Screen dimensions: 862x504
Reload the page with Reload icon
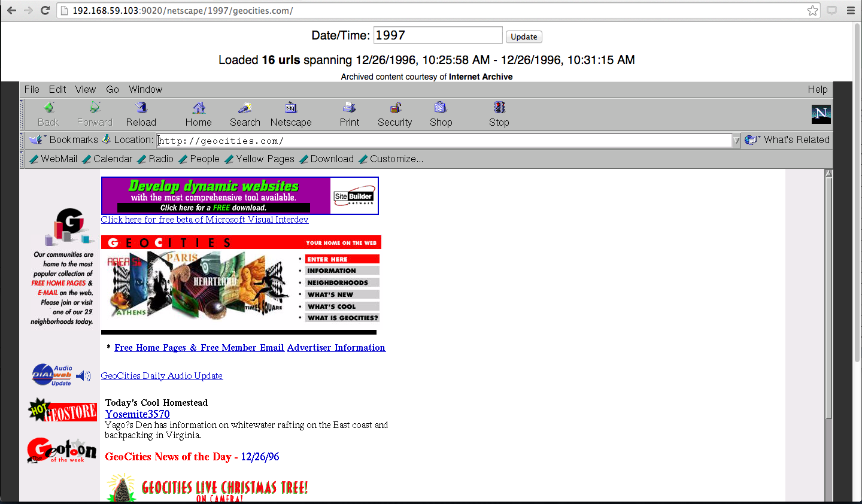[x=141, y=108]
